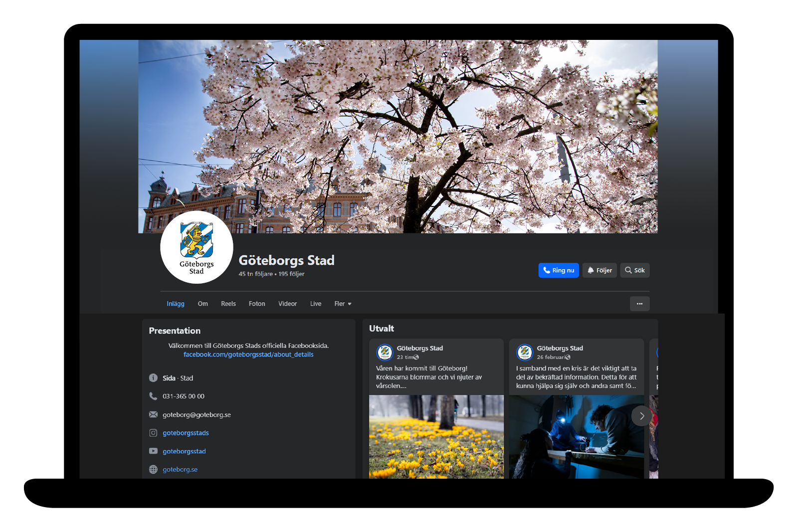Image resolution: width=798 pixels, height=532 pixels.
Task: Click the 45 tn följare count
Action: (255, 274)
